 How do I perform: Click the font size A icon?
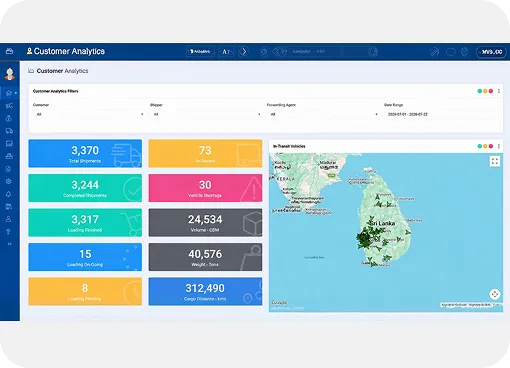coord(226,52)
